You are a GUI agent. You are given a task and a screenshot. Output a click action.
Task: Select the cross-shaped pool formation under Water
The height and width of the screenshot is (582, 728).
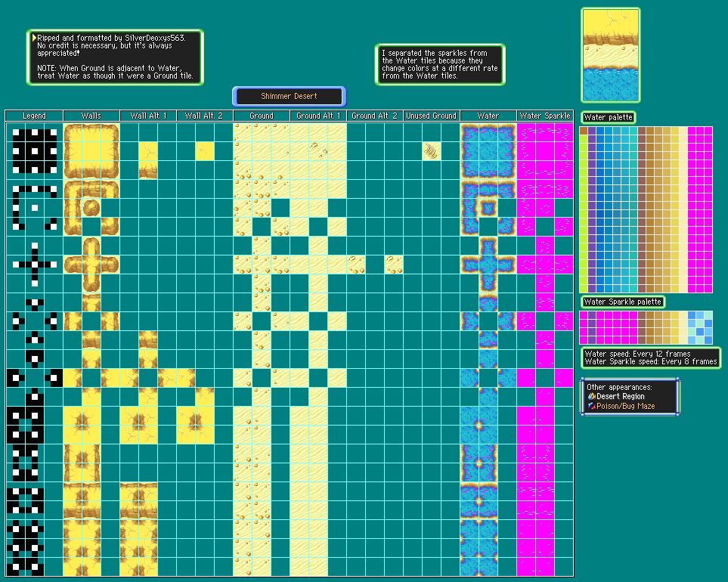tap(488, 265)
